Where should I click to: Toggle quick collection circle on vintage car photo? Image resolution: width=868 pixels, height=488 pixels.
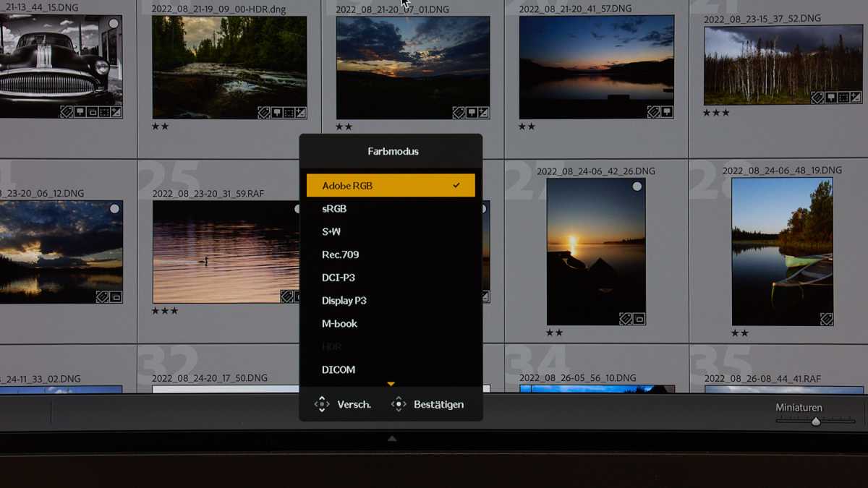click(114, 24)
